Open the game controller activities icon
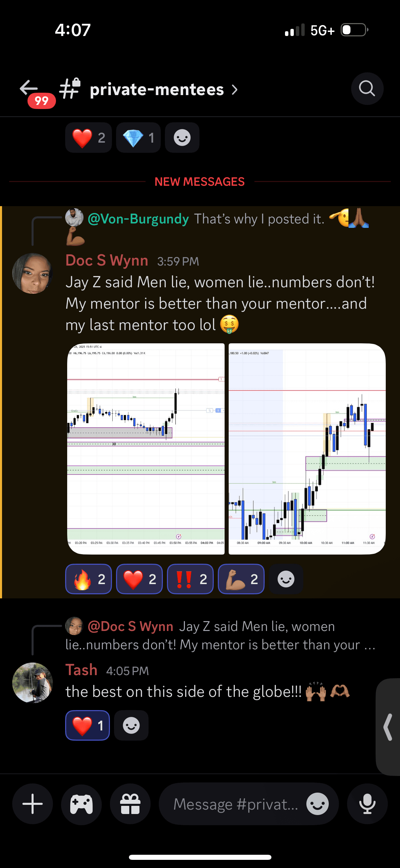 pyautogui.click(x=81, y=804)
